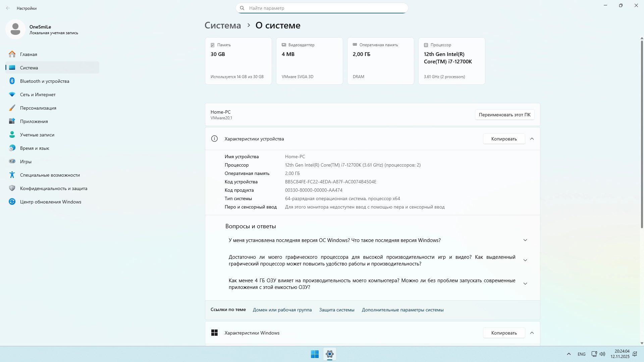
Task: Open Персонализация brush icon
Action: coord(12,108)
